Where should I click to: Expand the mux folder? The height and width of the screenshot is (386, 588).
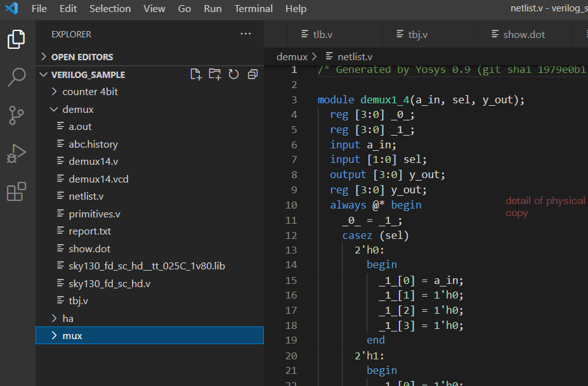(55, 335)
